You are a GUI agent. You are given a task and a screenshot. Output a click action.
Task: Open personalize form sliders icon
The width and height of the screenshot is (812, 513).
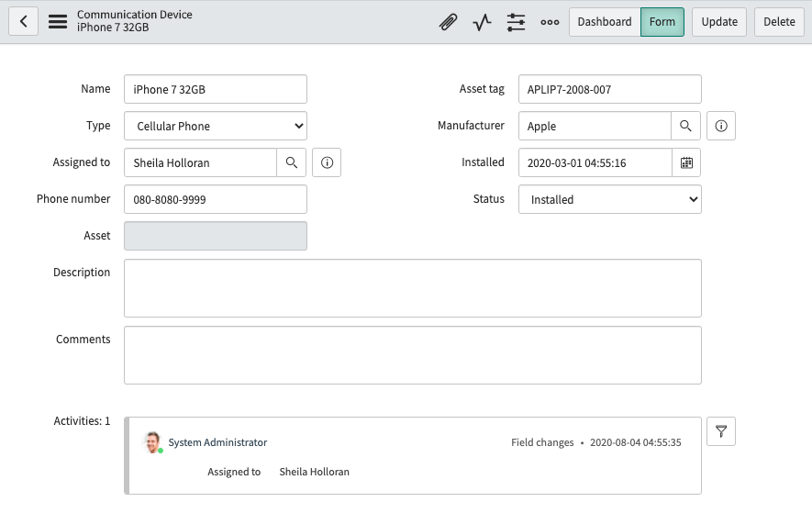[516, 22]
